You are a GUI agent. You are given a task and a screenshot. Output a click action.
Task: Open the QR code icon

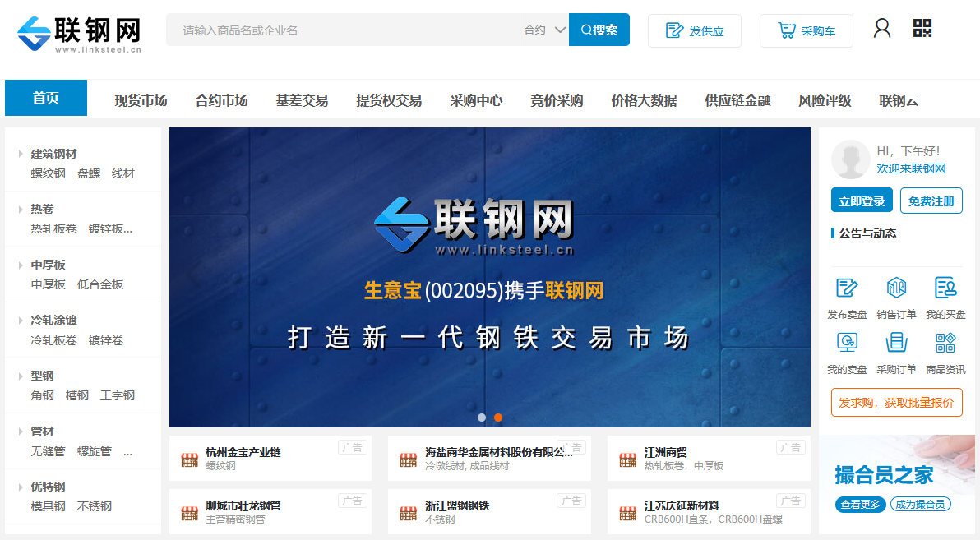922,28
